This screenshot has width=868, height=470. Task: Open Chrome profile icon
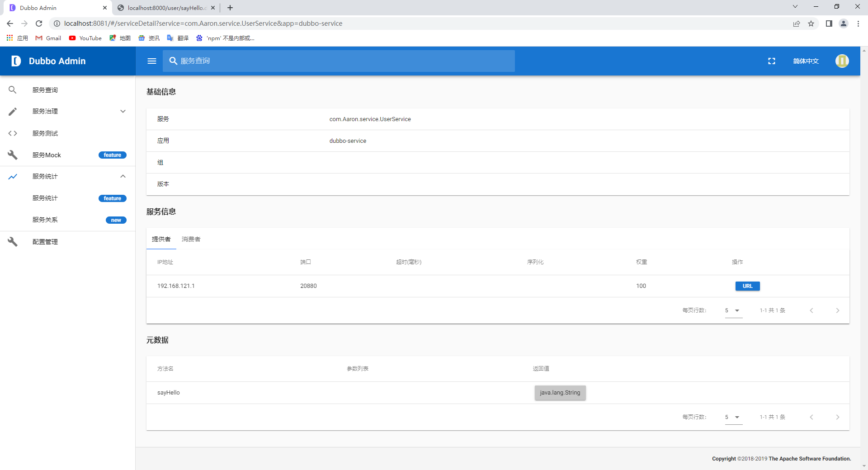[844, 23]
